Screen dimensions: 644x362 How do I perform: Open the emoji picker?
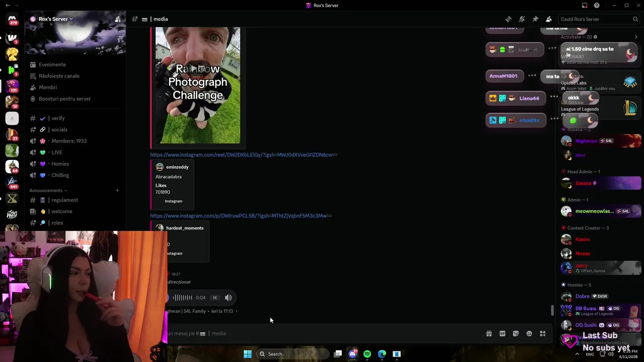tap(529, 333)
